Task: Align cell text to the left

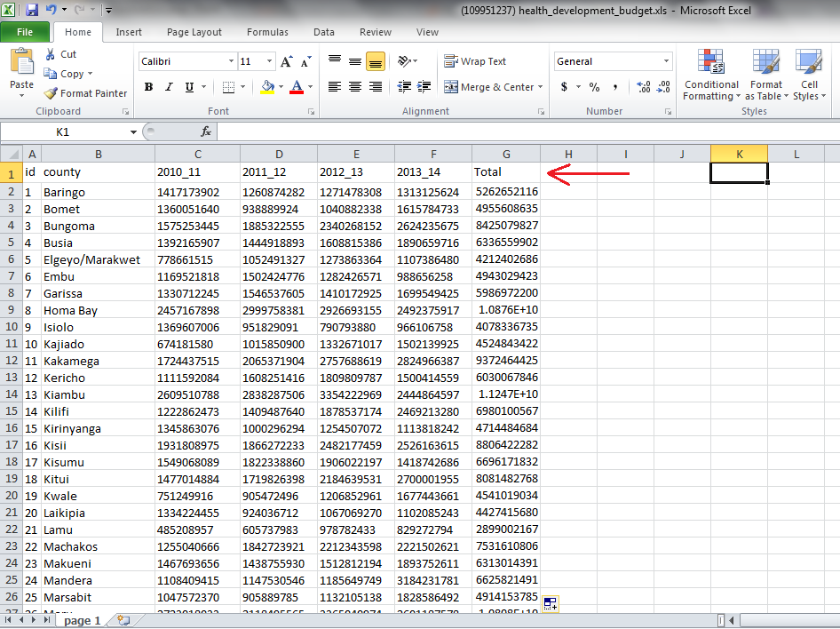Action: (x=335, y=87)
